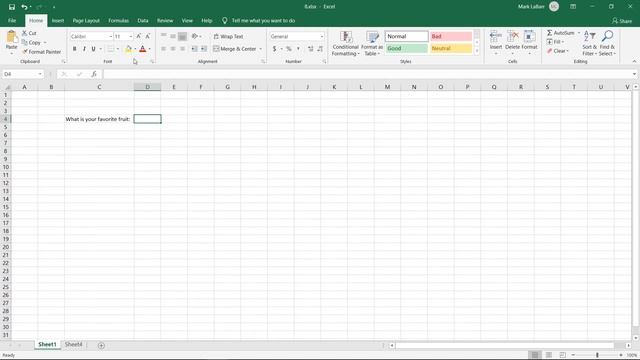This screenshot has width=640, height=360.
Task: Open the Format cells menu
Action: [529, 42]
